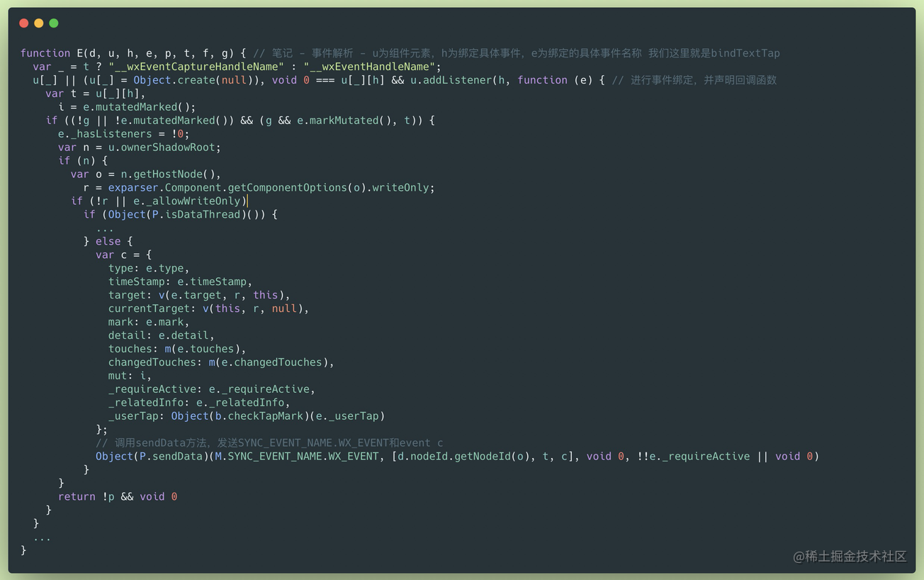Screen dimensions: 924x580
Task: Click the u.addListener method call
Action: pos(451,80)
